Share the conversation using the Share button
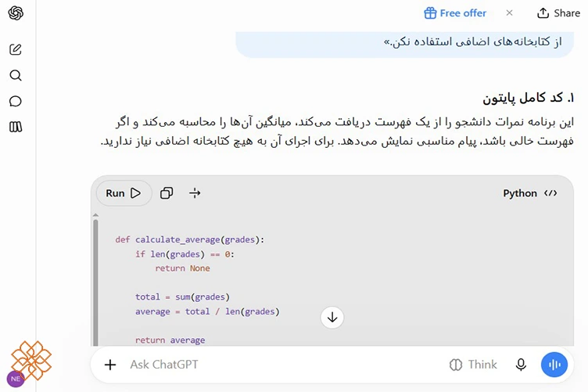 [558, 13]
